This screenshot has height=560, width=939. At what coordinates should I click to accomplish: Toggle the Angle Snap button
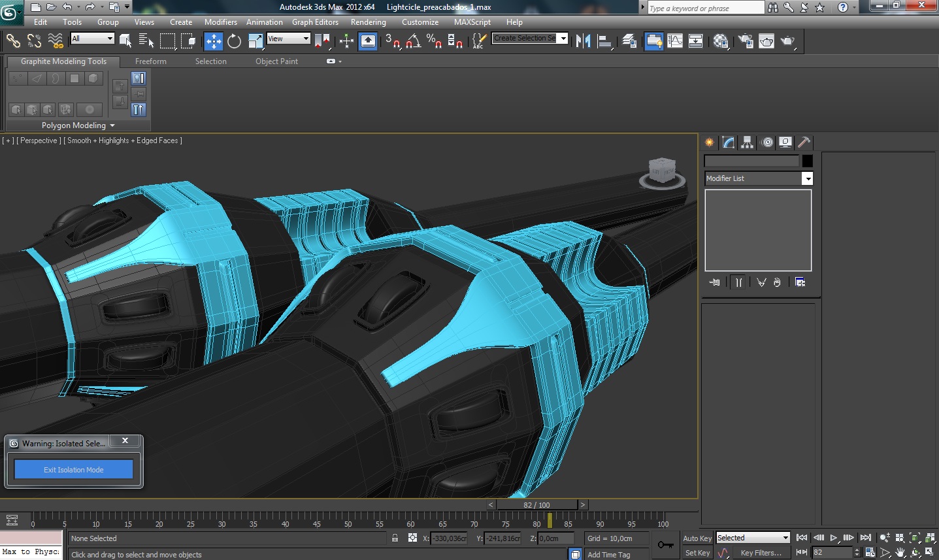[x=413, y=41]
